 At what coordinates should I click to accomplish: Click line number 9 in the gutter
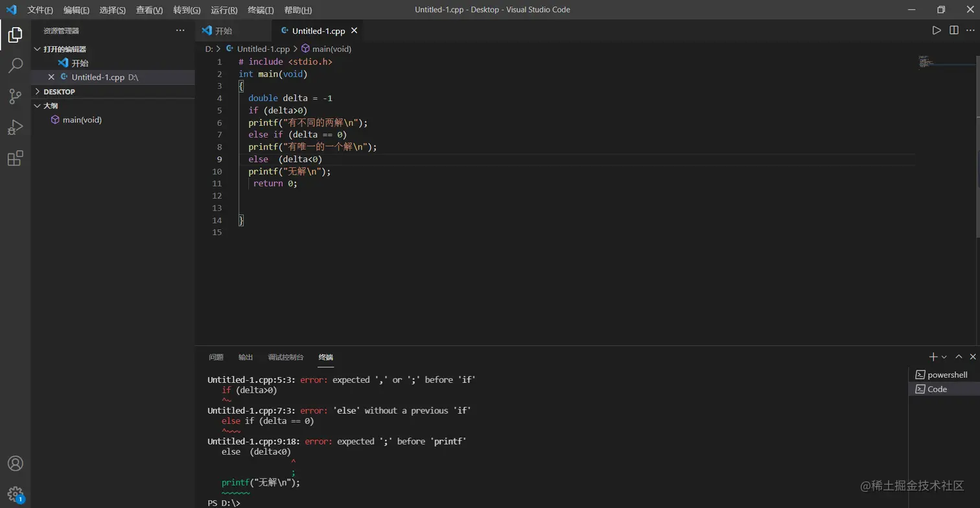click(219, 159)
